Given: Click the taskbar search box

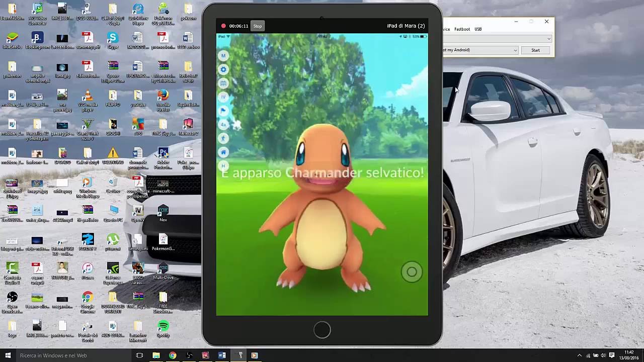Looking at the screenshot, I should pyautogui.click(x=73, y=355).
